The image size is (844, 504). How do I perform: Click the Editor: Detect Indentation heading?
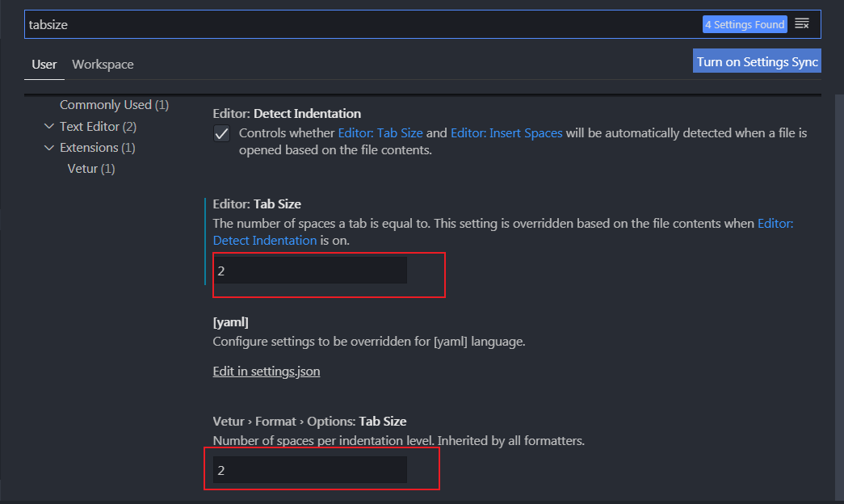tap(287, 114)
